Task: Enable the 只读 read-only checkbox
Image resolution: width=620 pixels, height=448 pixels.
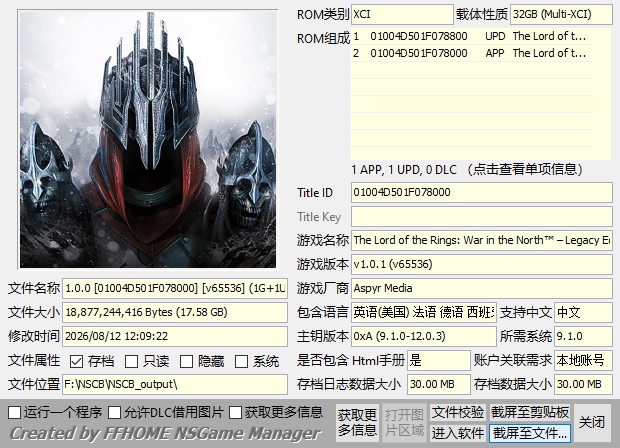Action: pos(131,361)
